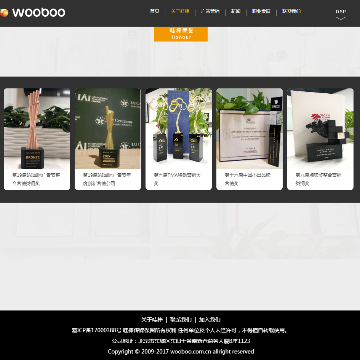Open the three black trophies award card
360x360 pixels.
coord(179,139)
